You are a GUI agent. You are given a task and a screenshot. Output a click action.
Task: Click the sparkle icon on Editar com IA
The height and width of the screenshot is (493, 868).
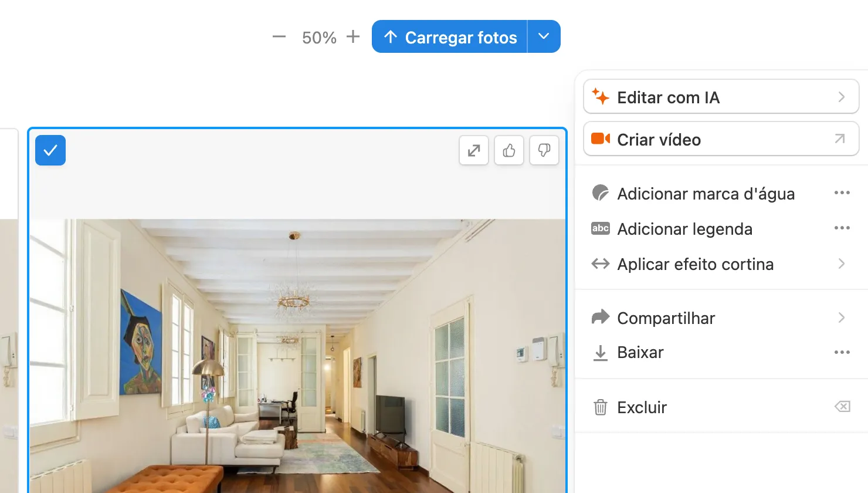[600, 96]
